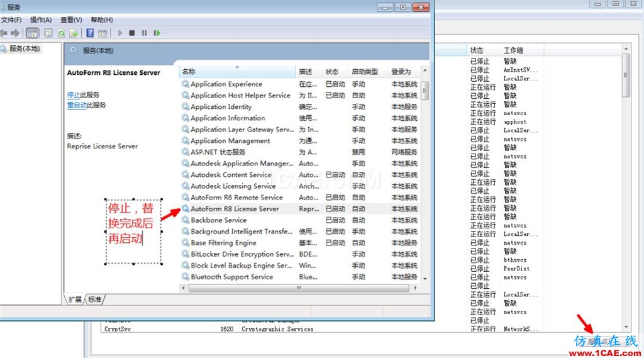Screen dimensions: 644x358
Task: Select BitLocker Drive Encryption Service row
Action: coord(300,254)
